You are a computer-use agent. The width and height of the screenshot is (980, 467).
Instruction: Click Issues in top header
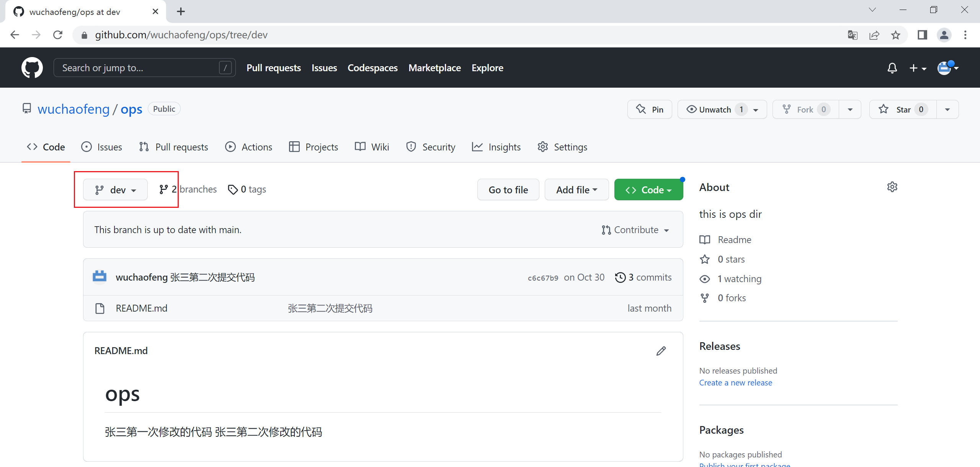point(324,68)
